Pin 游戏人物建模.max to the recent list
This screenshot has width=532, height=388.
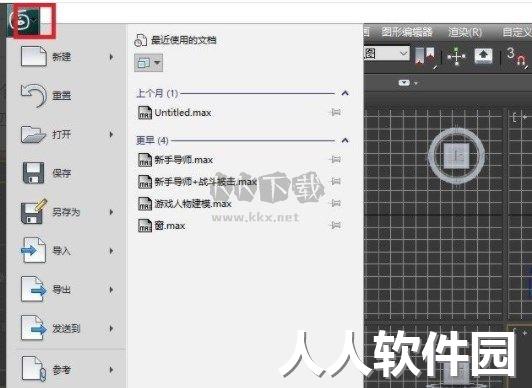pos(335,203)
